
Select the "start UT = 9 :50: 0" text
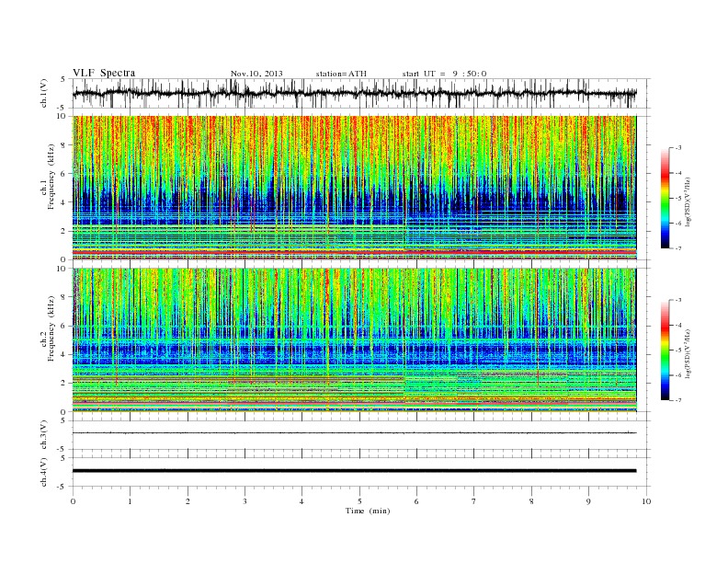click(x=444, y=74)
